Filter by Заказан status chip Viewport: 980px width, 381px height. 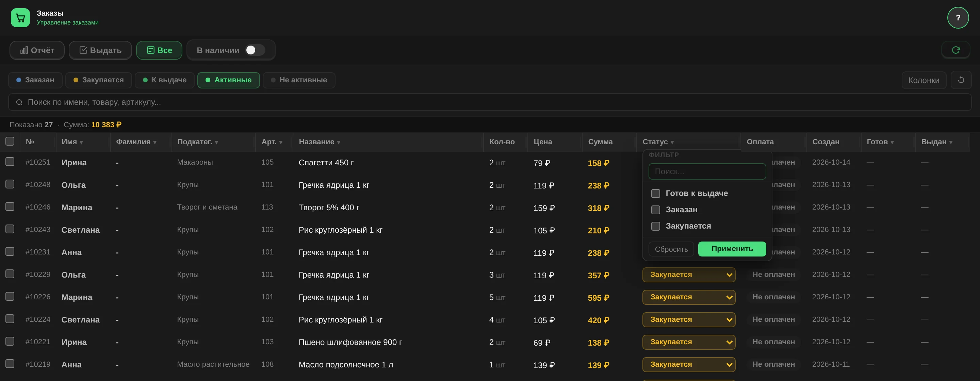[35, 80]
